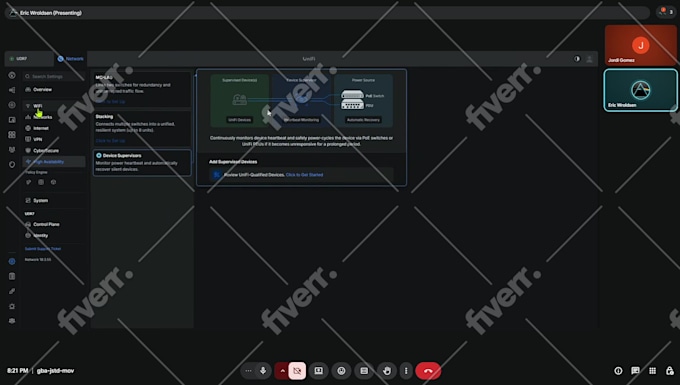This screenshot has width=680, height=385.
Task: Turn the camera back on
Action: click(x=297, y=371)
